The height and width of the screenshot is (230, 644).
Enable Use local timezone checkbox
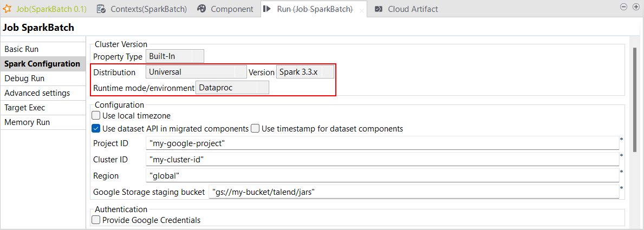point(96,115)
